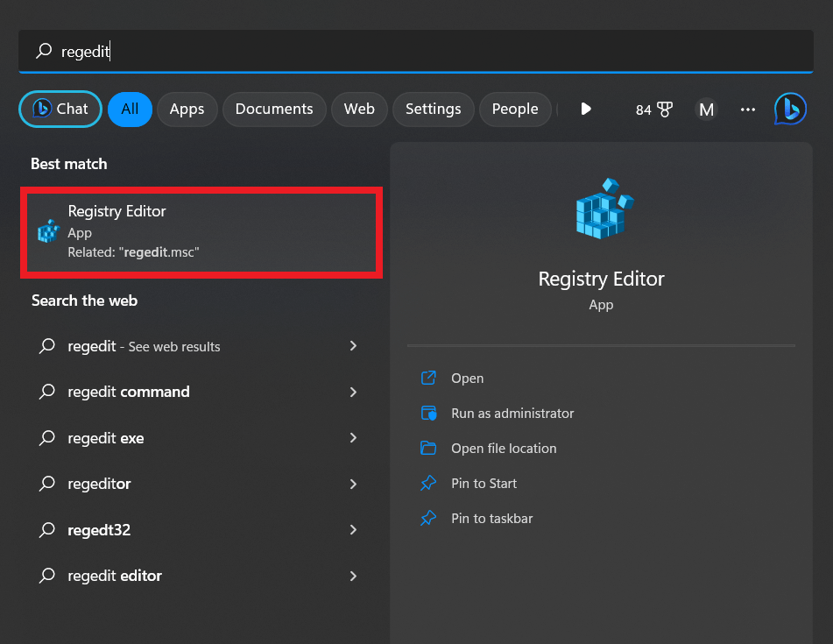The height and width of the screenshot is (644, 833).
Task: Open the 84 rewards points trophy
Action: click(x=654, y=110)
